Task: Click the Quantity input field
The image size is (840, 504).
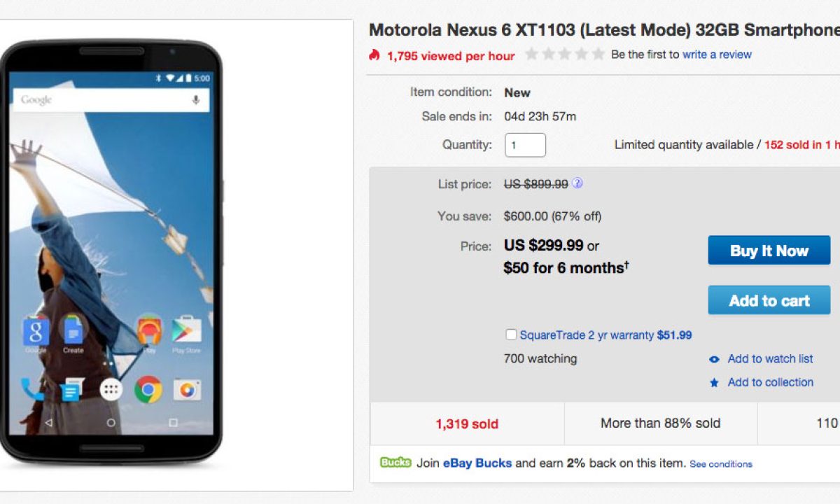Action: [525, 146]
